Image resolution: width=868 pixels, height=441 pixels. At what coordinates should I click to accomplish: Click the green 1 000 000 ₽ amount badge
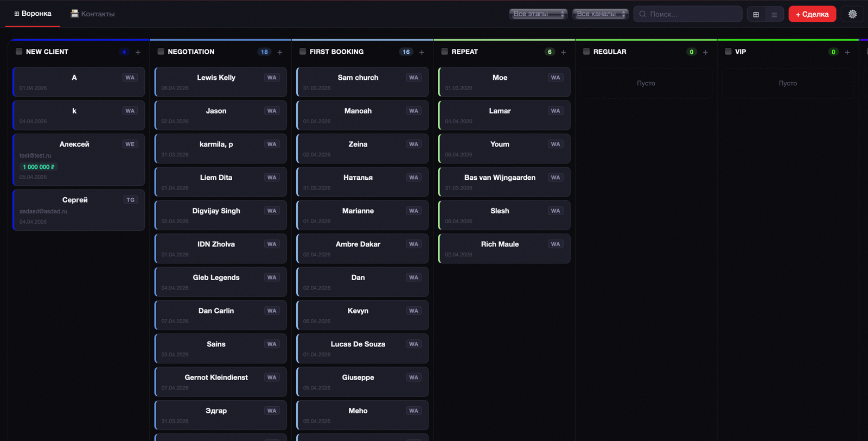coord(39,167)
